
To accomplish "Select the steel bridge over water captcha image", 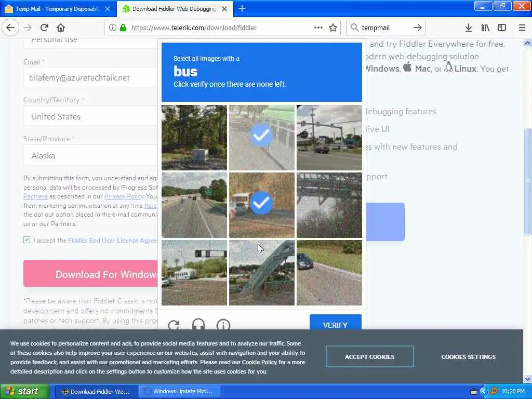I will click(329, 205).
